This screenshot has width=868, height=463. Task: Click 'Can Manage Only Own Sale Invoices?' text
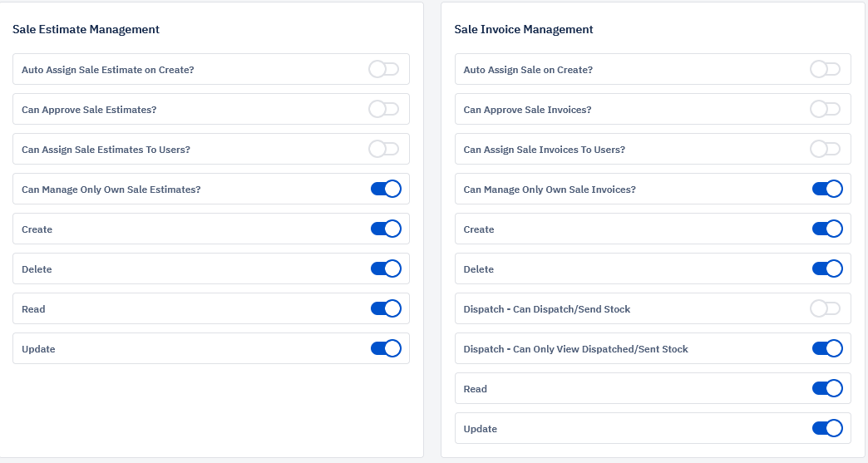coord(550,190)
